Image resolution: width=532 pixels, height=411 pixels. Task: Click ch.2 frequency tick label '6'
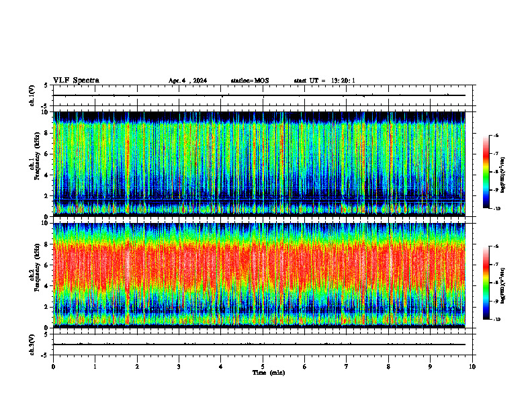(x=47, y=265)
